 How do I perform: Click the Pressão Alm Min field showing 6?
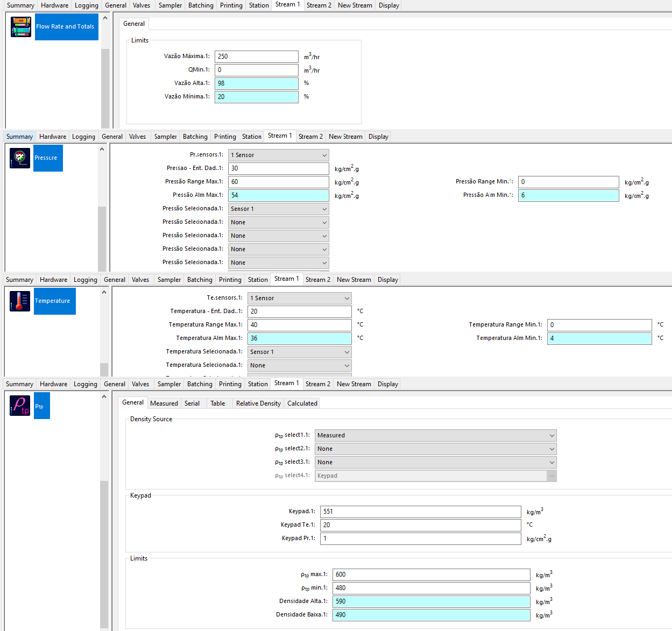(569, 195)
